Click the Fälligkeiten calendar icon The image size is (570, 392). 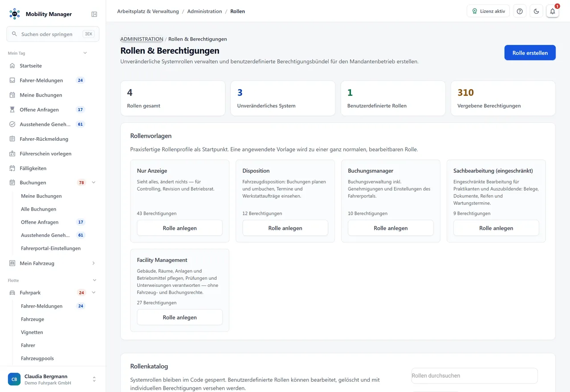click(12, 168)
